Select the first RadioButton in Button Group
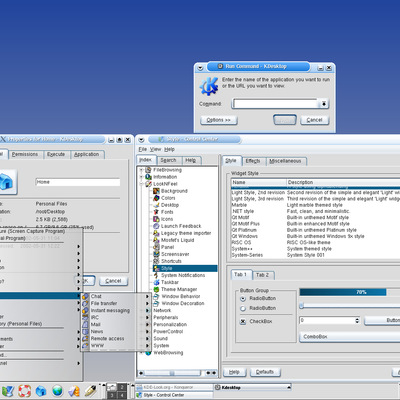The height and width of the screenshot is (400, 400). click(x=243, y=299)
